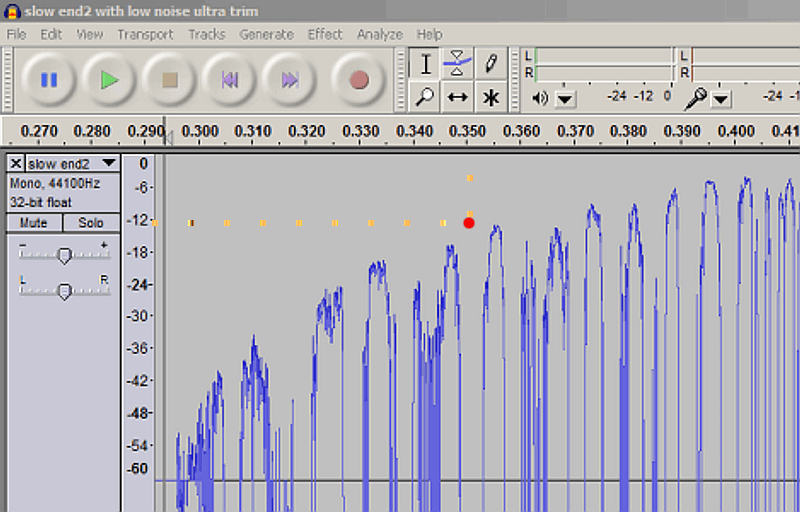The height and width of the screenshot is (512, 800).
Task: Click the red envelope control point
Action: pos(469,223)
